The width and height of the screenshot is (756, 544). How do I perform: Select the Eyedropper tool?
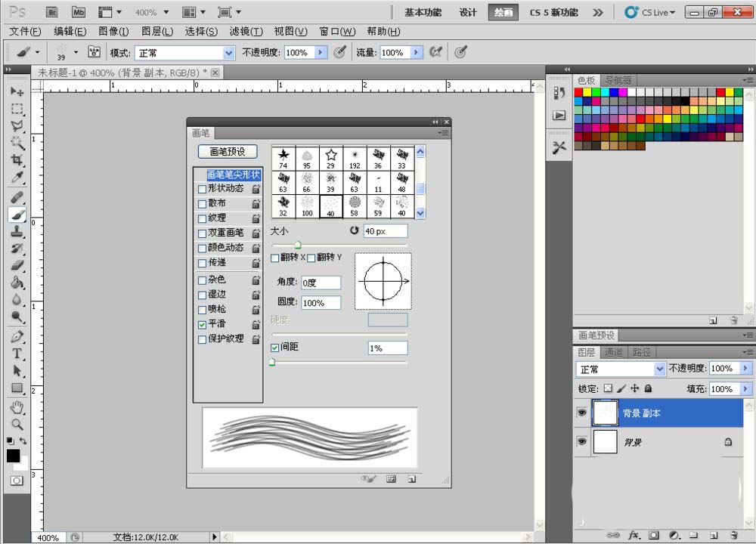coord(17,178)
